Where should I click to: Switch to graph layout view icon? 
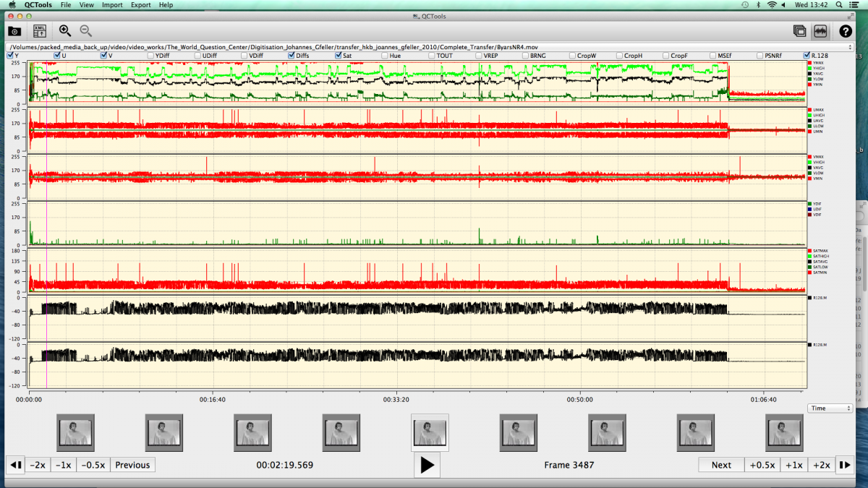point(820,31)
